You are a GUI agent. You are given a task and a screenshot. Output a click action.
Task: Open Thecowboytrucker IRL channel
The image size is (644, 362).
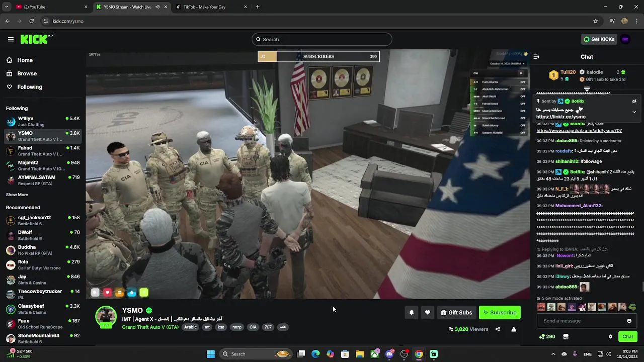point(43,294)
